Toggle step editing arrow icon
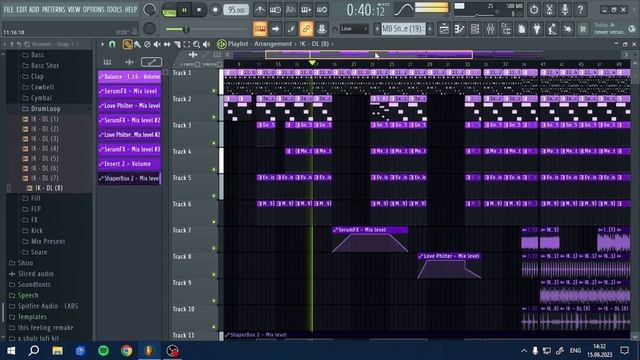 [276, 29]
